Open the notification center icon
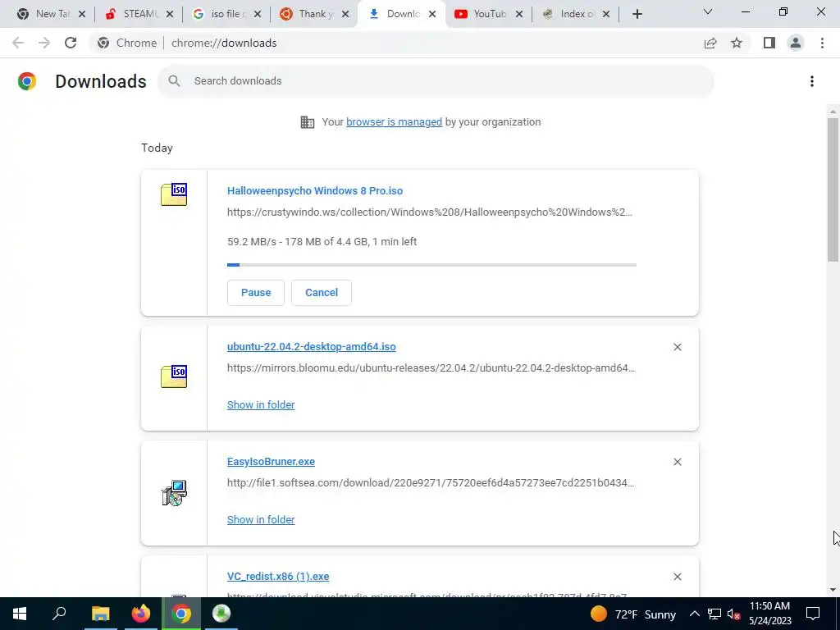 click(x=813, y=614)
